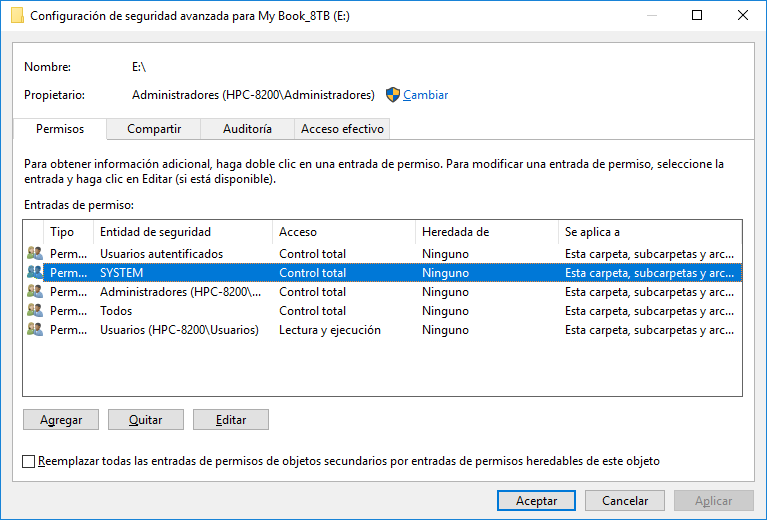767x520 pixels.
Task: Click Se aplica a value in Administradores row
Action: pyautogui.click(x=649, y=292)
